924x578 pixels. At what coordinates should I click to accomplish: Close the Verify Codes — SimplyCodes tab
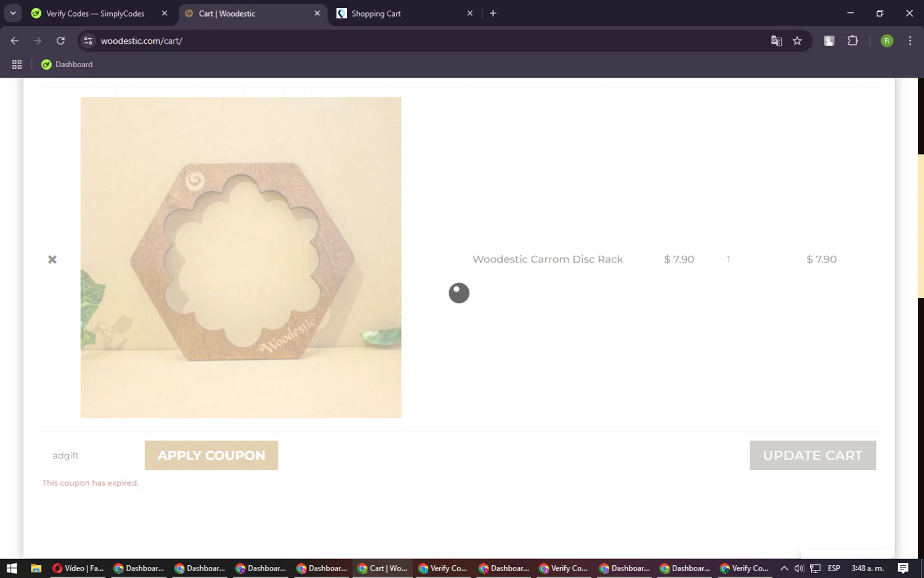[x=164, y=14]
